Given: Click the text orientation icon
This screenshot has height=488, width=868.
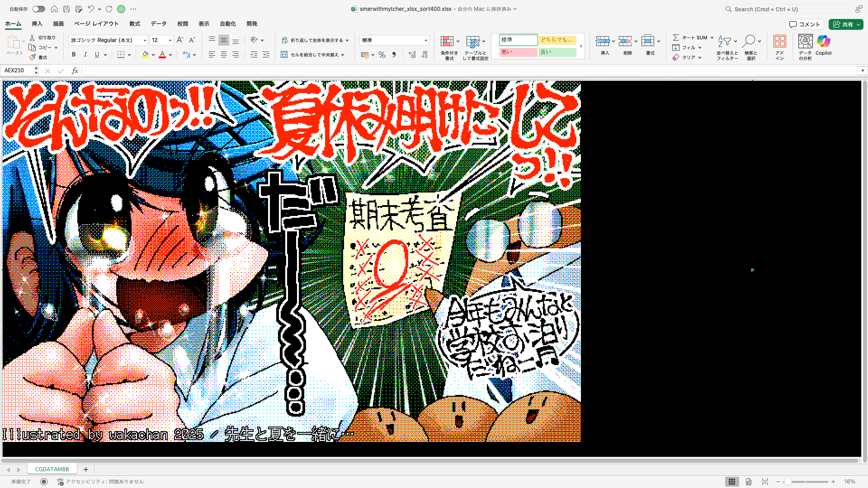Looking at the screenshot, I should click(254, 40).
